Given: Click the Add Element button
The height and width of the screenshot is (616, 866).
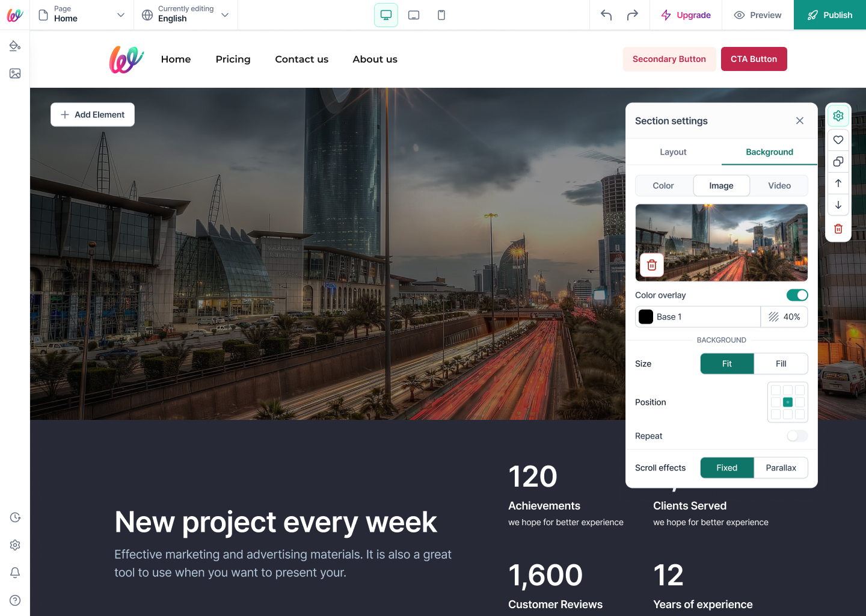Looking at the screenshot, I should (93, 115).
